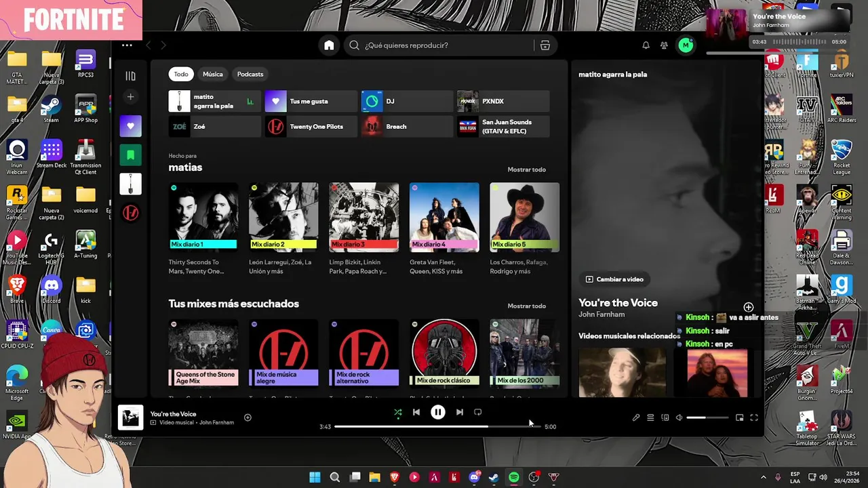Viewport: 868px width, 488px height.
Task: Open Your Library icon in sidebar
Action: (x=131, y=76)
